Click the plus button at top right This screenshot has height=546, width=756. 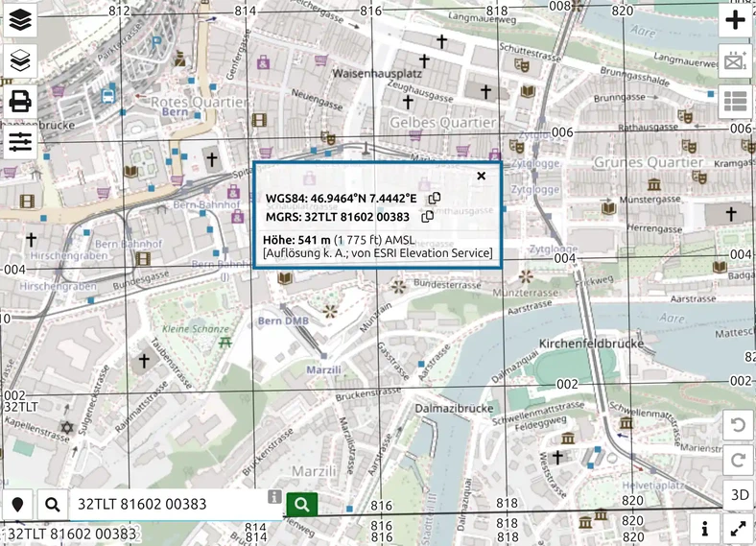point(735,20)
